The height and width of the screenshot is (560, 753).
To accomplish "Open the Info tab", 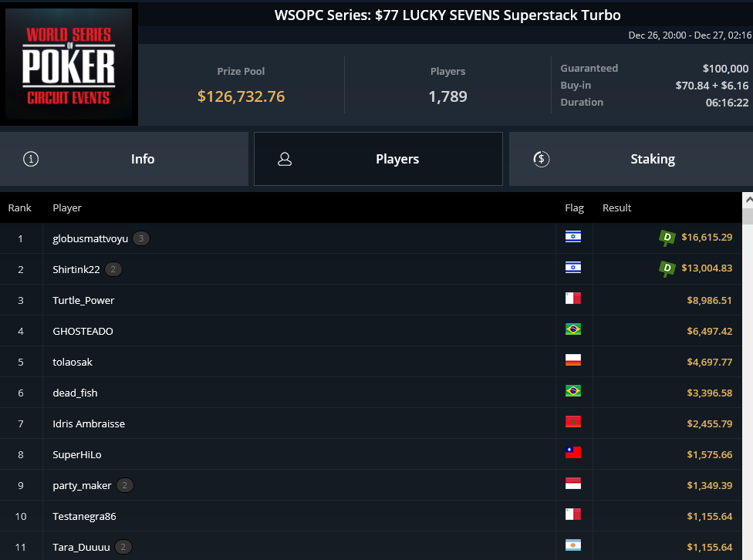I will coord(124,159).
